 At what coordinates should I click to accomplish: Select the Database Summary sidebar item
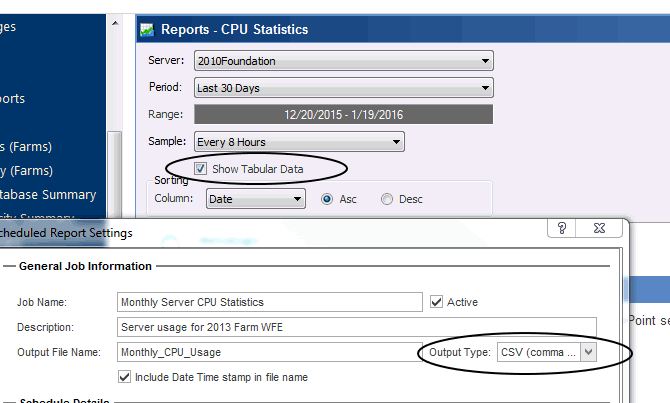pos(49,194)
